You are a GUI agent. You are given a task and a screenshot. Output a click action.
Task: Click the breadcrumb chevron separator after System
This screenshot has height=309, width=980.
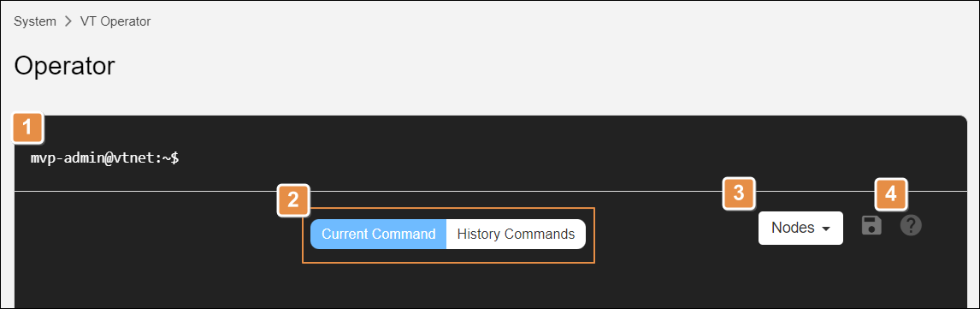click(68, 21)
